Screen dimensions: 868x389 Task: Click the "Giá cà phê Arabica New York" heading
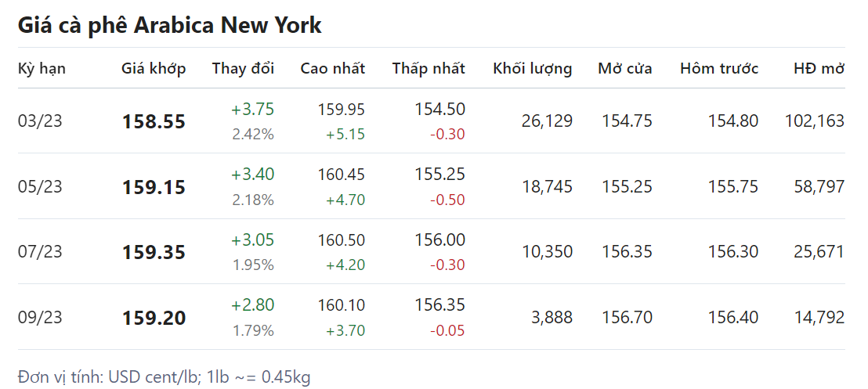click(169, 25)
